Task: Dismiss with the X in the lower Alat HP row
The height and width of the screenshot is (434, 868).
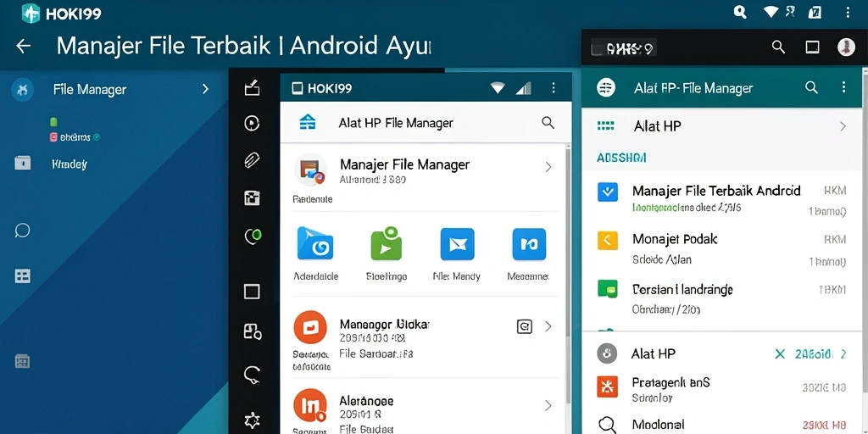Action: pyautogui.click(x=780, y=353)
